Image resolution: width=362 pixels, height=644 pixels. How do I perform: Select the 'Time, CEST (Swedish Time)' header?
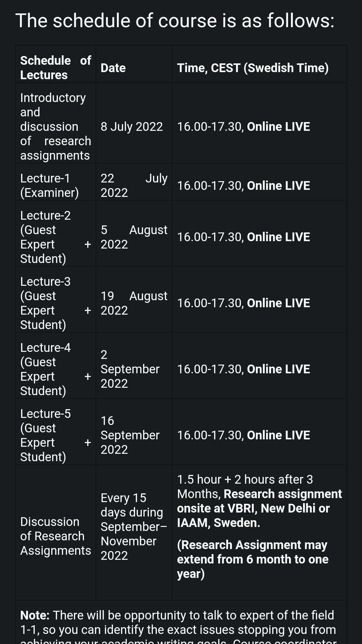click(x=253, y=68)
